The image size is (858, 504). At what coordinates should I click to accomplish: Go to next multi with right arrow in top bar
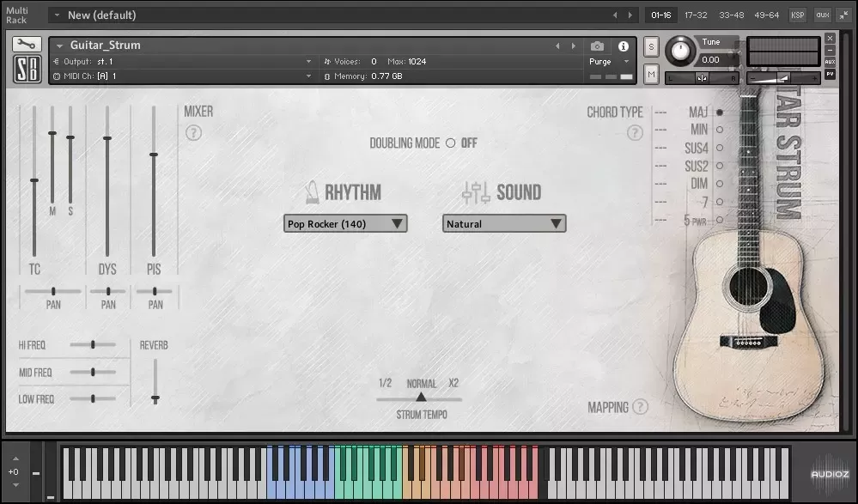tap(630, 15)
